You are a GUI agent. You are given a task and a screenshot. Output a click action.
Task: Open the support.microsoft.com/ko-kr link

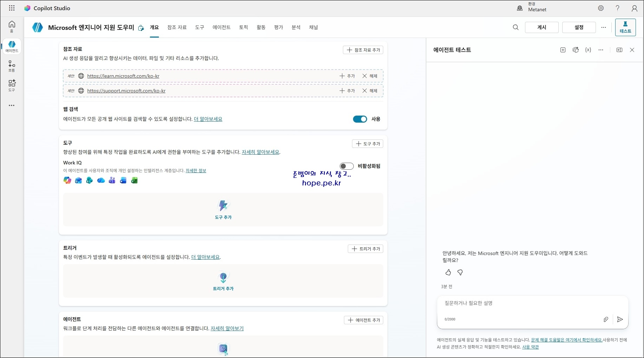tap(126, 91)
